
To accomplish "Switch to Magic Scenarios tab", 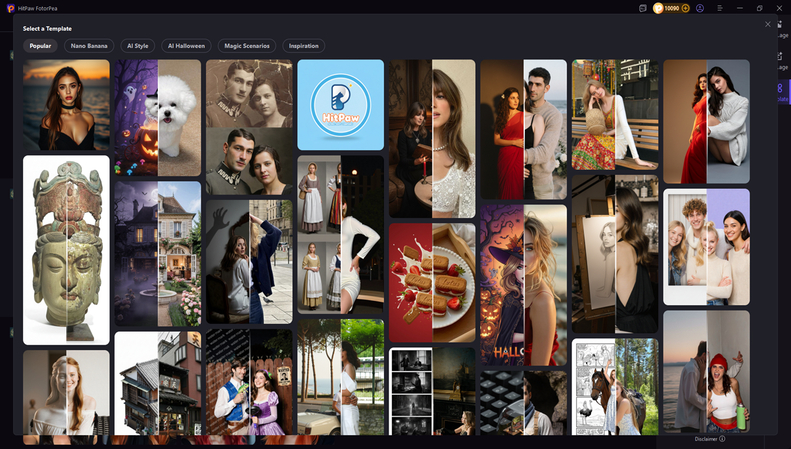I will point(247,46).
